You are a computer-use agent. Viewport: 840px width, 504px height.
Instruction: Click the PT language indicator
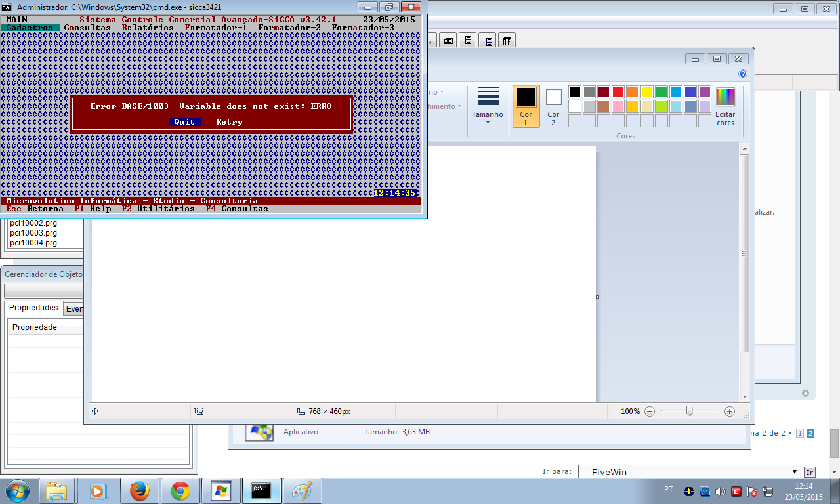(x=669, y=490)
